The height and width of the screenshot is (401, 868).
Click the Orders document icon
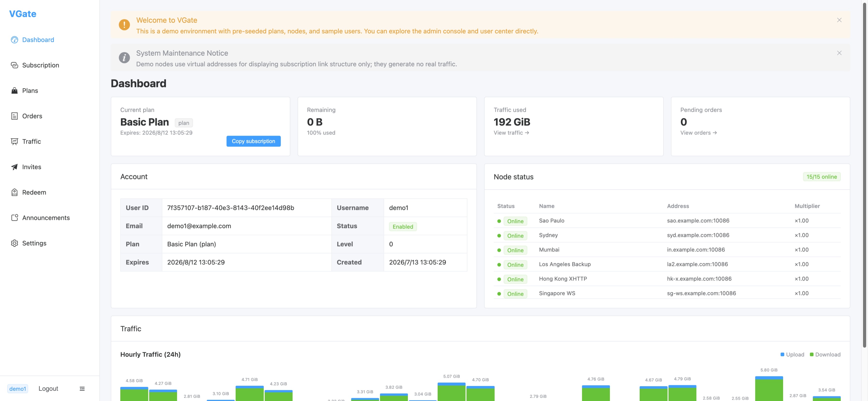pyautogui.click(x=14, y=116)
